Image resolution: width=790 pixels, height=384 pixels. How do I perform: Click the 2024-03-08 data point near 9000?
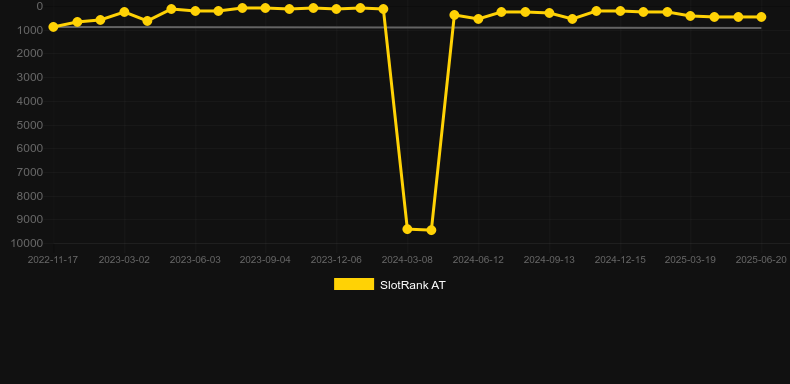[408, 229]
